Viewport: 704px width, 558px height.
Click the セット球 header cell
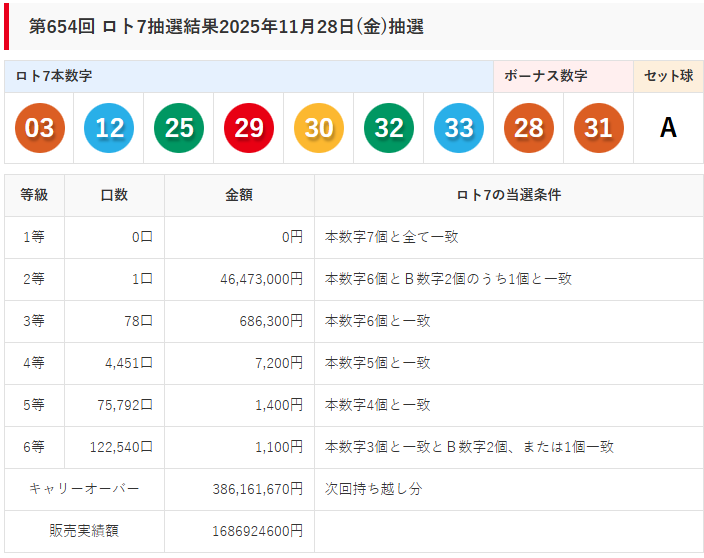(x=668, y=76)
